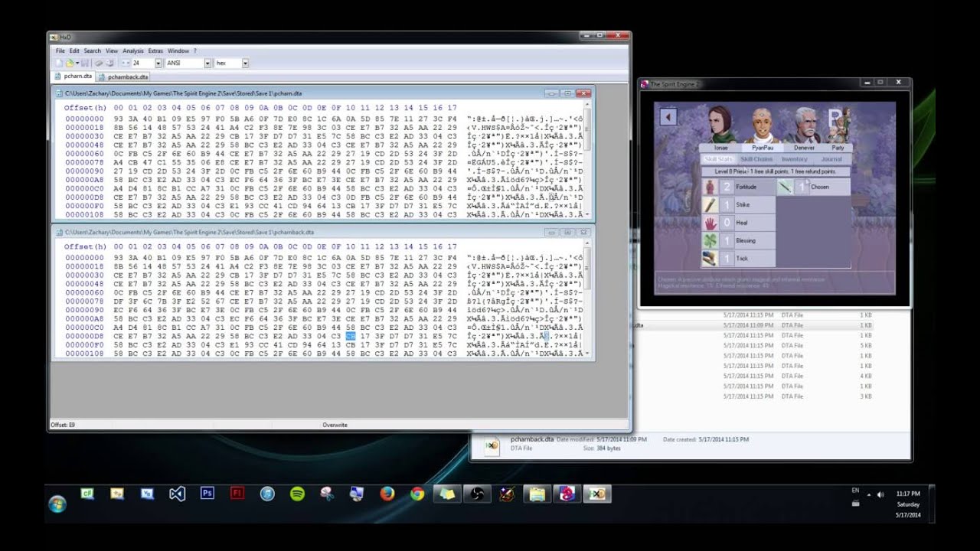This screenshot has width=980, height=551.
Task: Open the ANSI charset dropdown
Action: (207, 63)
